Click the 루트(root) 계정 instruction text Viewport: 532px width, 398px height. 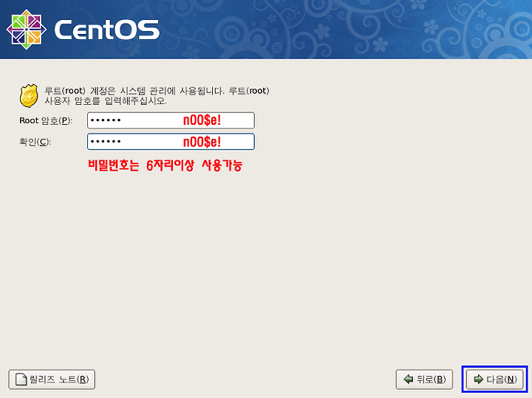click(157, 95)
